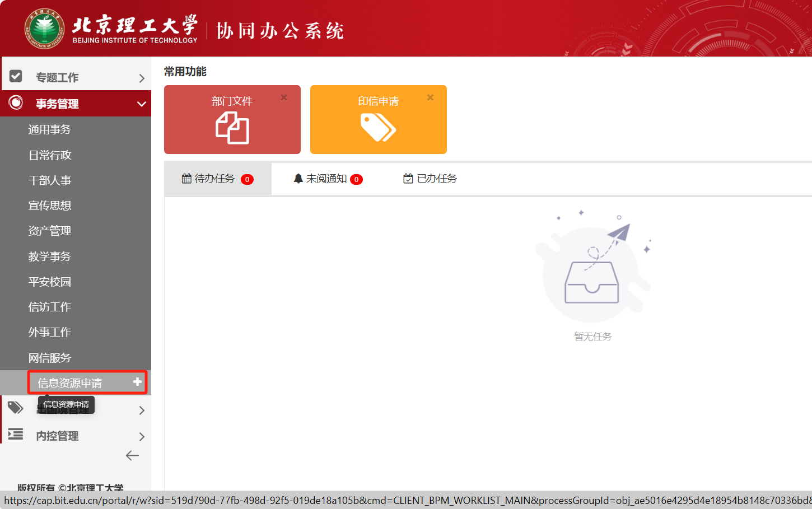Click the 内控管理 list icon

tap(16, 434)
